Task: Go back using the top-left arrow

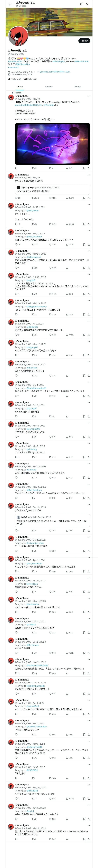Action: tap(9, 4)
